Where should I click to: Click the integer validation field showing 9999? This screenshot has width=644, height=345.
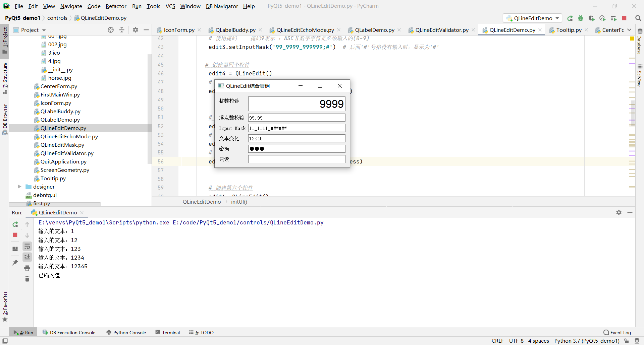(x=297, y=104)
